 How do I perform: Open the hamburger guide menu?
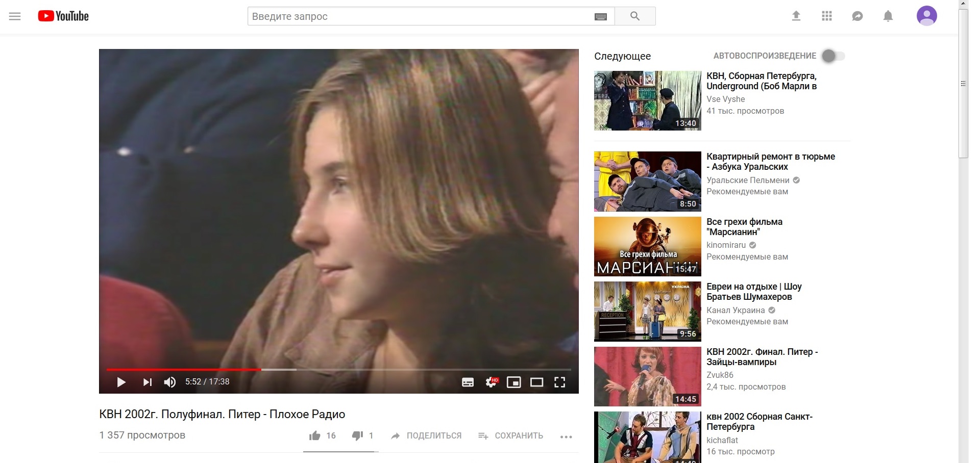(15, 16)
